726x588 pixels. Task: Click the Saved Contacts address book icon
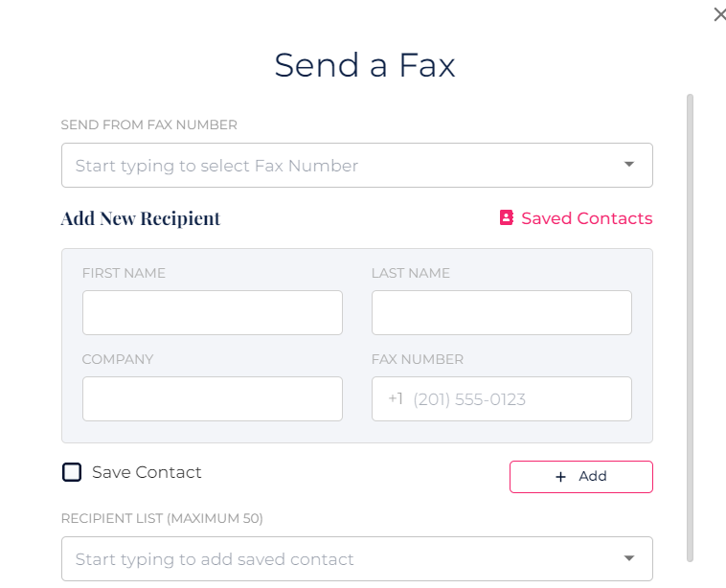pos(507,218)
